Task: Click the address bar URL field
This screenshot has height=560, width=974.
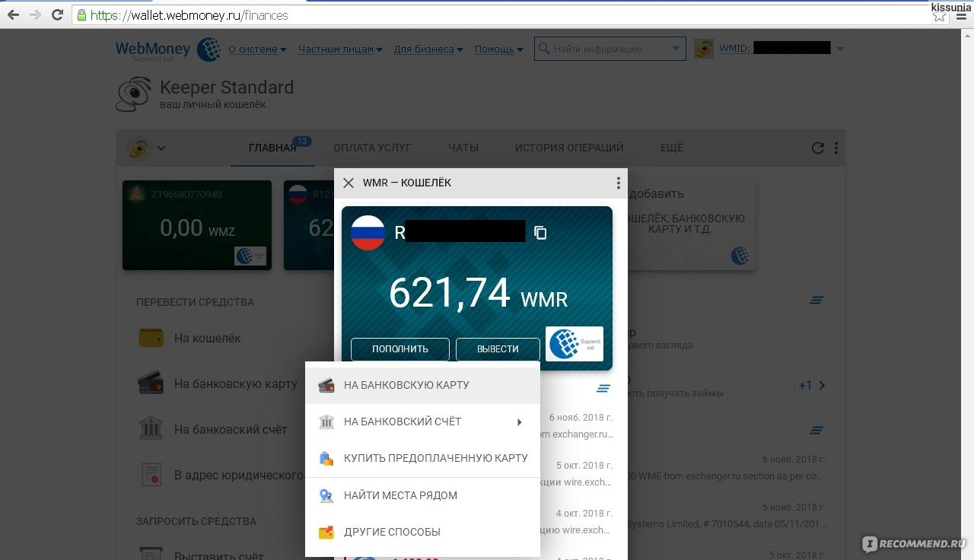Action: click(x=502, y=15)
